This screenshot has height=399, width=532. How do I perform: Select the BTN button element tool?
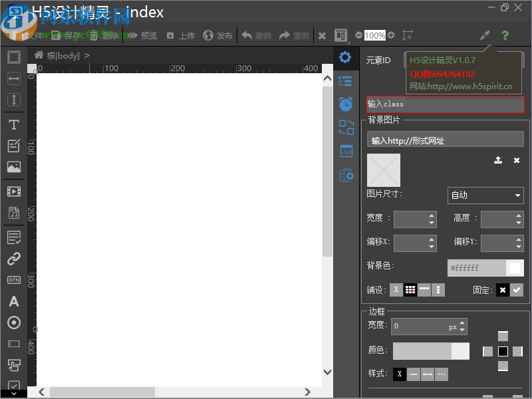click(13, 280)
